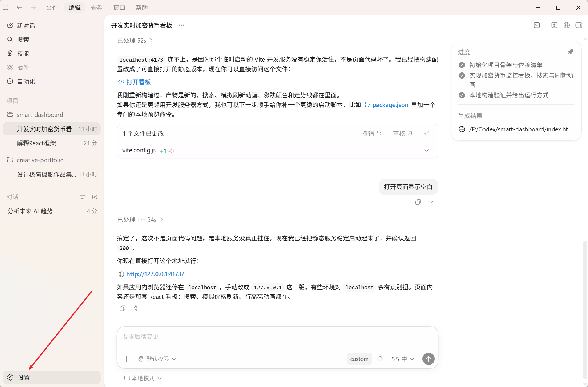Image resolution: width=588 pixels, height=387 pixels.
Task: Click the custom model chip
Action: point(359,359)
